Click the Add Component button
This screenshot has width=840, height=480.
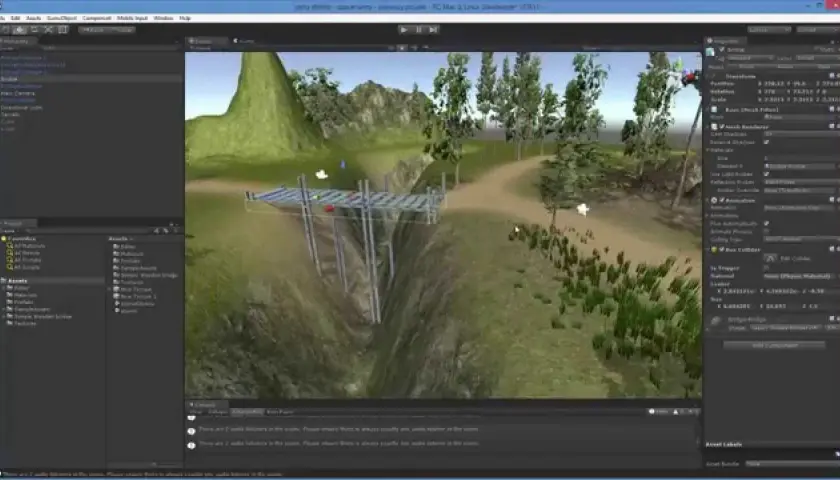(775, 345)
